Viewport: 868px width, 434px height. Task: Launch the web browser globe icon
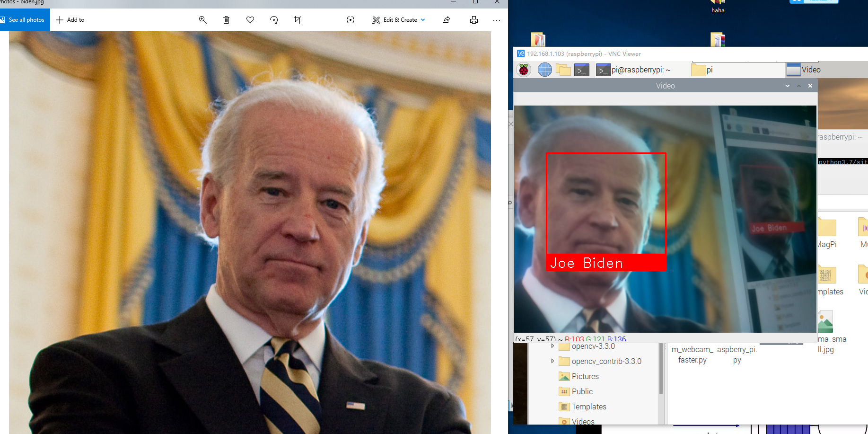(x=545, y=70)
